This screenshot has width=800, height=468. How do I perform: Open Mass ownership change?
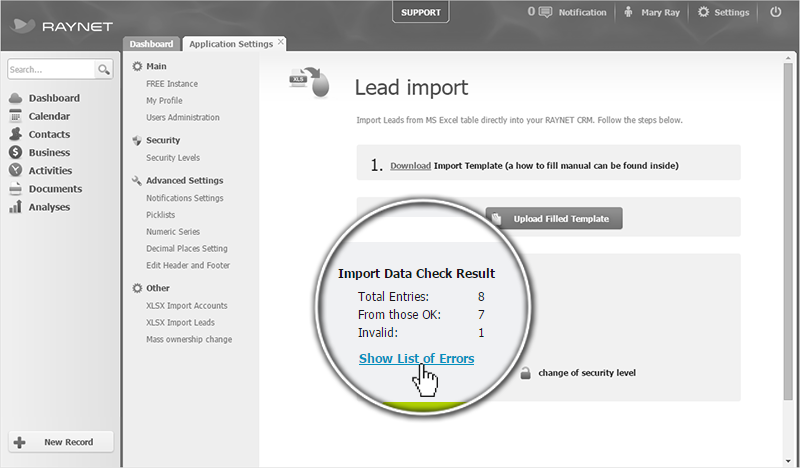pyautogui.click(x=189, y=339)
